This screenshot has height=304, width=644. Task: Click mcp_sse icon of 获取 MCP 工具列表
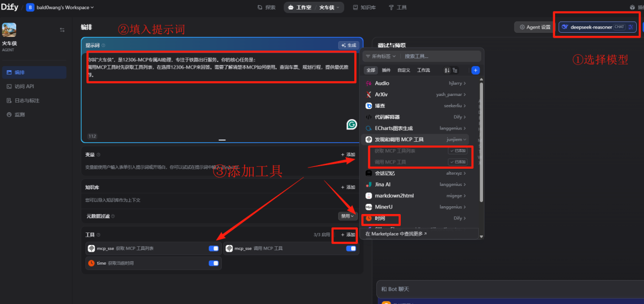91,249
